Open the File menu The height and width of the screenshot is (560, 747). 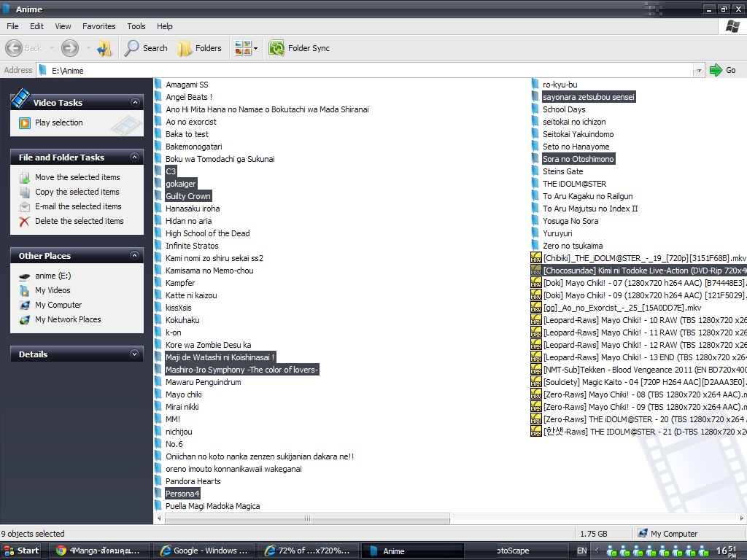coord(12,26)
